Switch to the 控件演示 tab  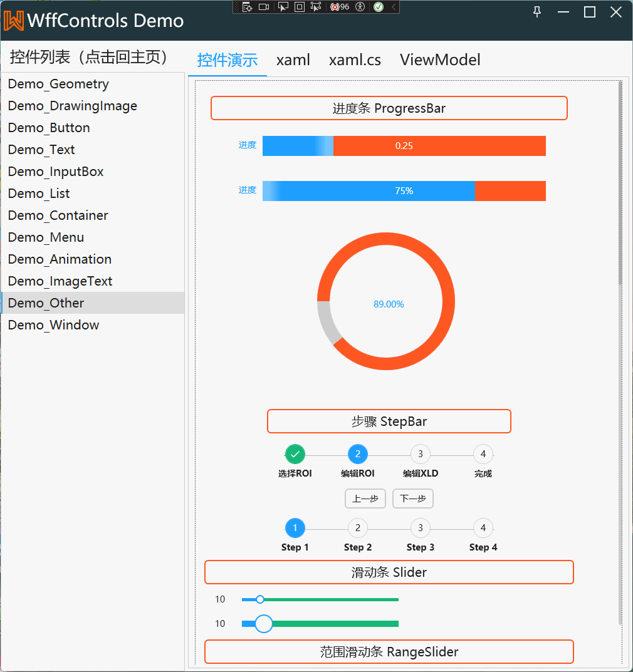pos(228,60)
